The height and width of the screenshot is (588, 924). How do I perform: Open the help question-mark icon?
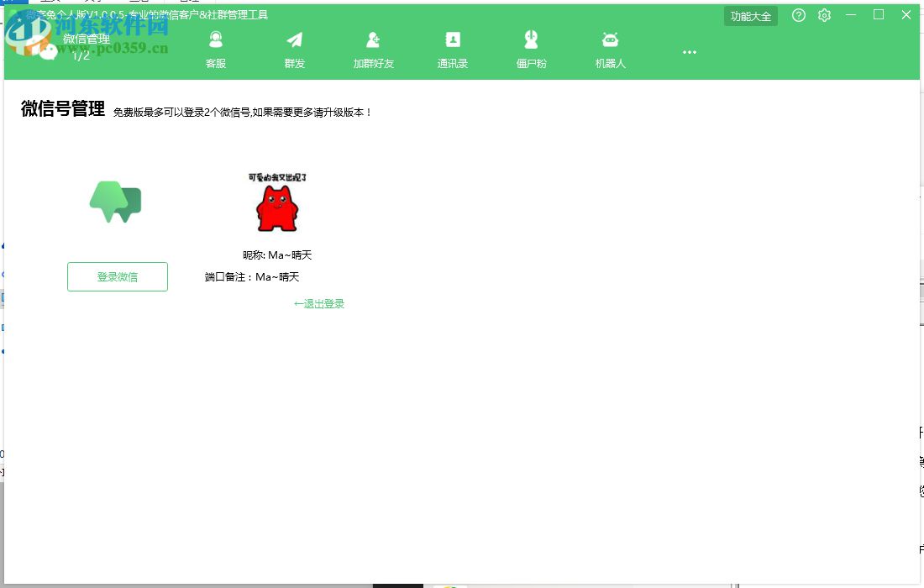tap(798, 15)
